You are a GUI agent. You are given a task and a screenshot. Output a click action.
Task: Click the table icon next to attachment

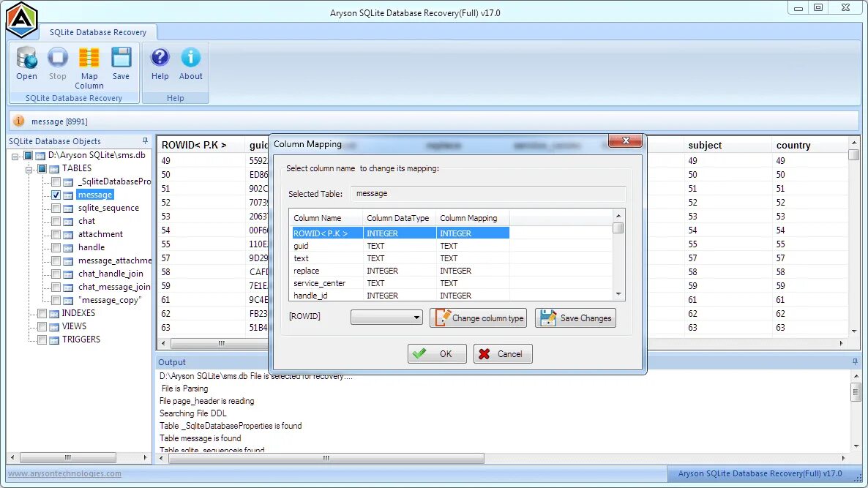click(68, 235)
